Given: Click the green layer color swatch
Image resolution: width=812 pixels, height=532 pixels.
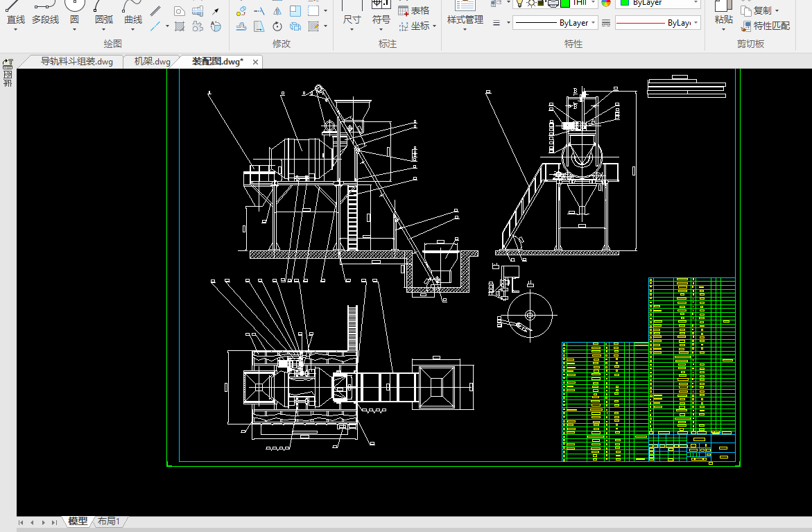Looking at the screenshot, I should click(565, 3).
